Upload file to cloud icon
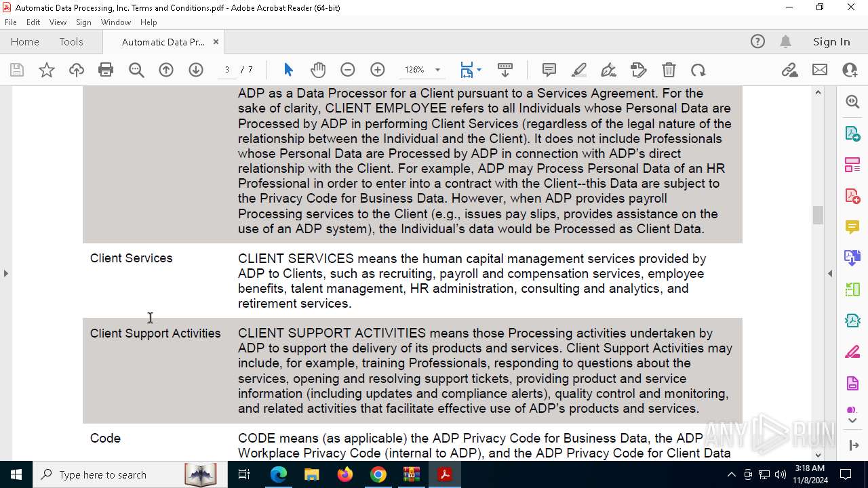Screen dimensions: 868x488 77,70
